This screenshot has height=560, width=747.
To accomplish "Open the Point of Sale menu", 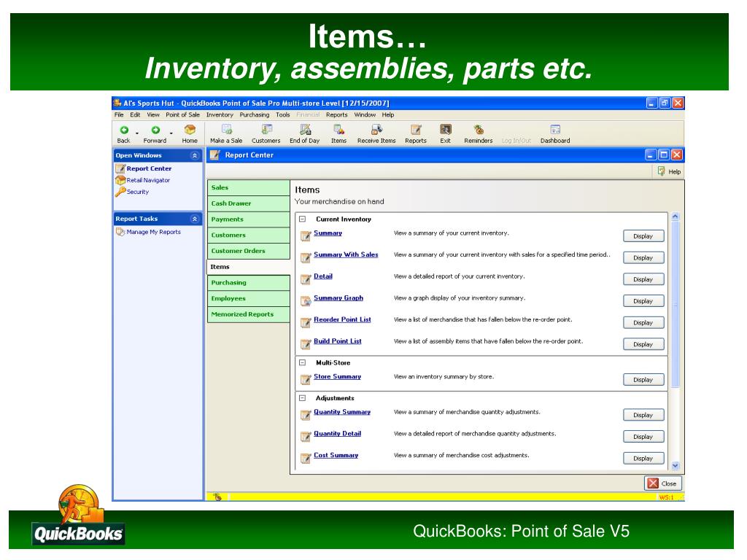I will coord(183,114).
